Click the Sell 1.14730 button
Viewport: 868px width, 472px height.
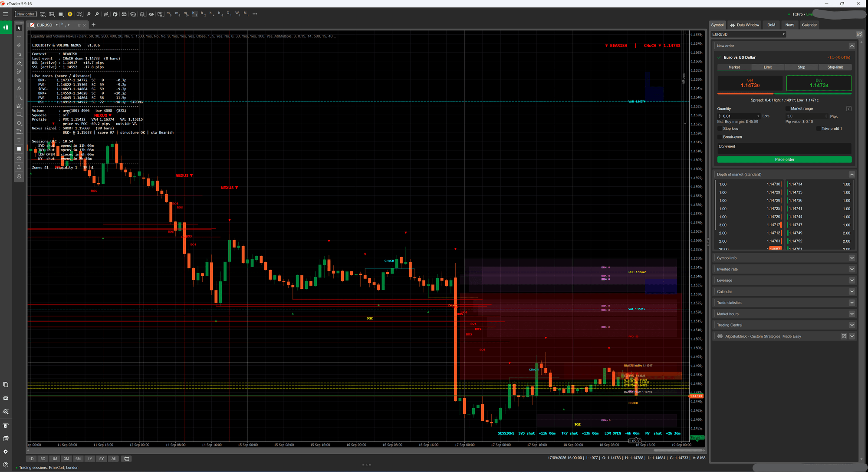tap(750, 83)
